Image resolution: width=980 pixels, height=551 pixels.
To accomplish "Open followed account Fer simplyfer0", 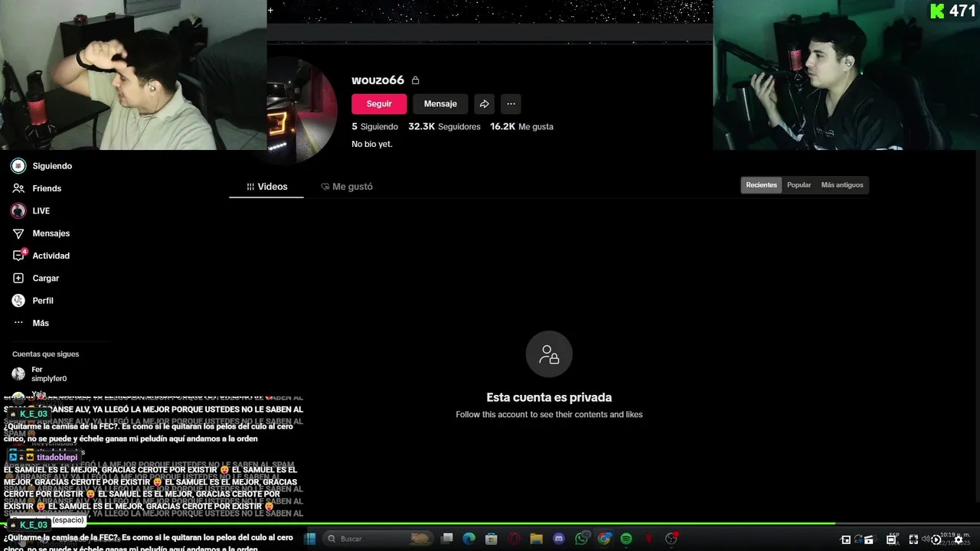I will 40,374.
